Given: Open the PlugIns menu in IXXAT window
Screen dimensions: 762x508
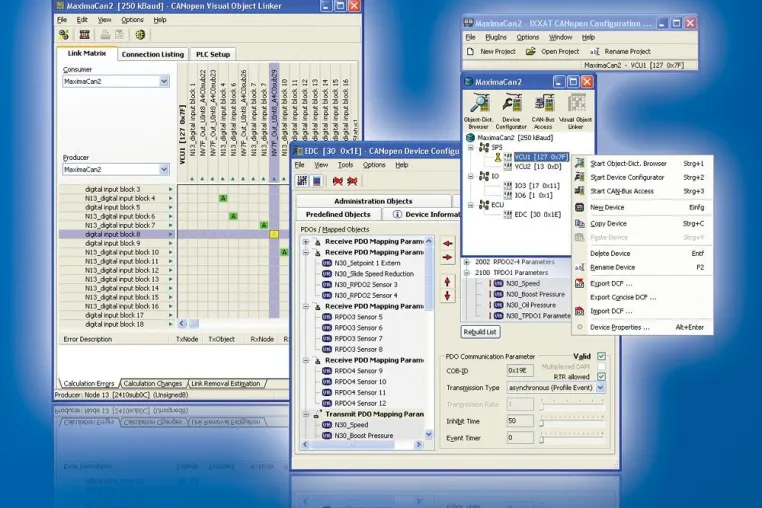Looking at the screenshot, I should pos(496,37).
